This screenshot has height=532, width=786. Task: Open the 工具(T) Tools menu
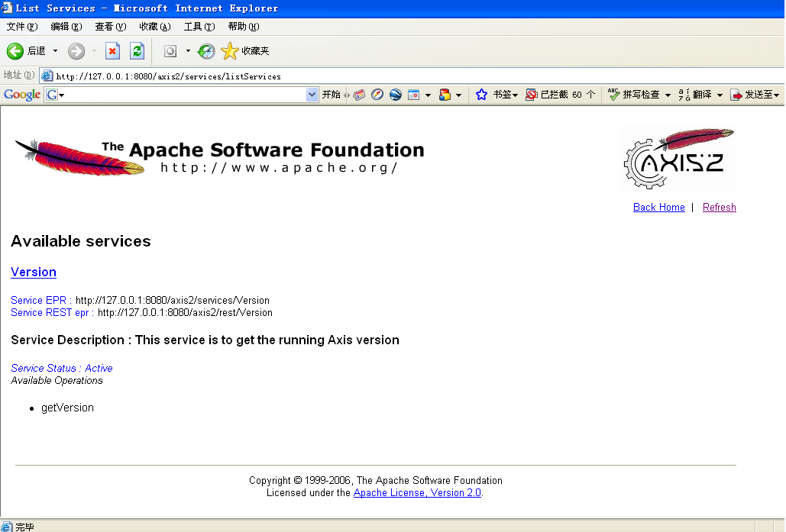(x=199, y=27)
